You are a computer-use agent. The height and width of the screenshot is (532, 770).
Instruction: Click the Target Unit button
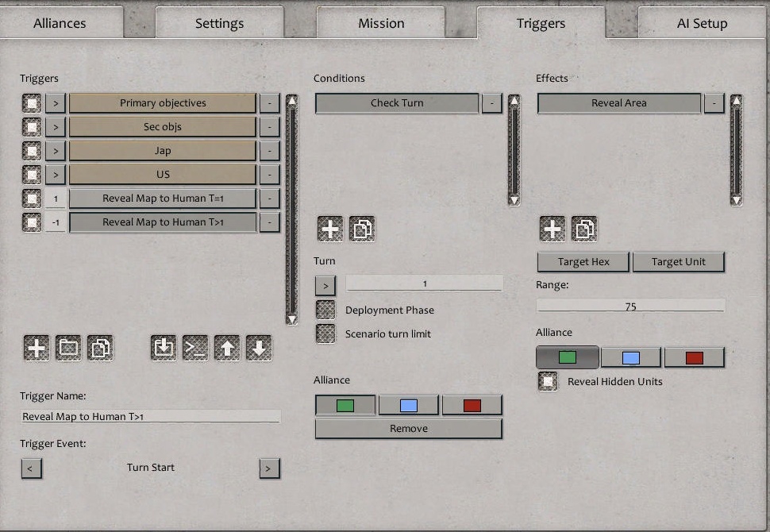point(679,262)
